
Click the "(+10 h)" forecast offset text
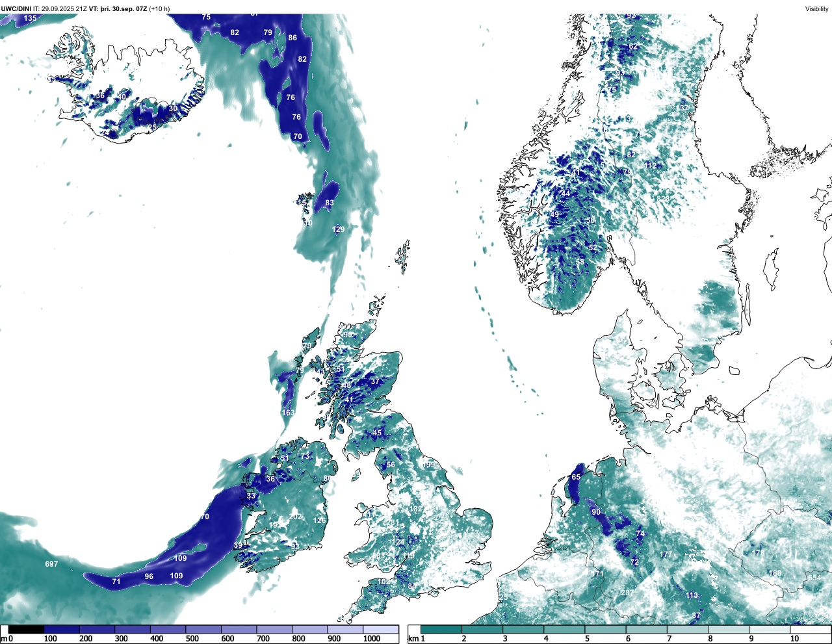[159, 8]
